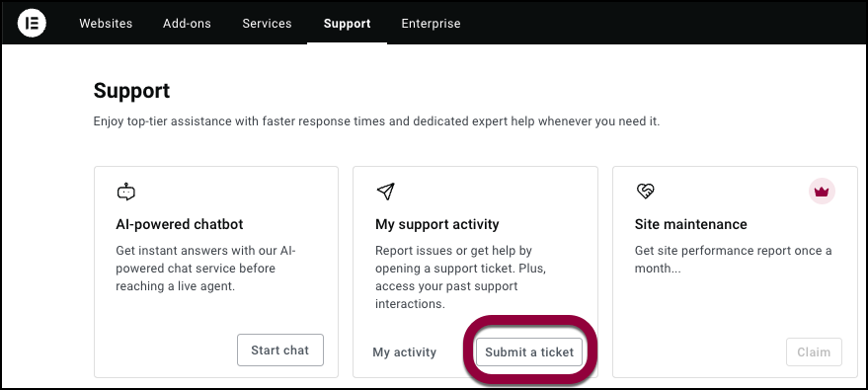868x390 pixels.
Task: Submit a ticket for support
Action: click(x=529, y=352)
